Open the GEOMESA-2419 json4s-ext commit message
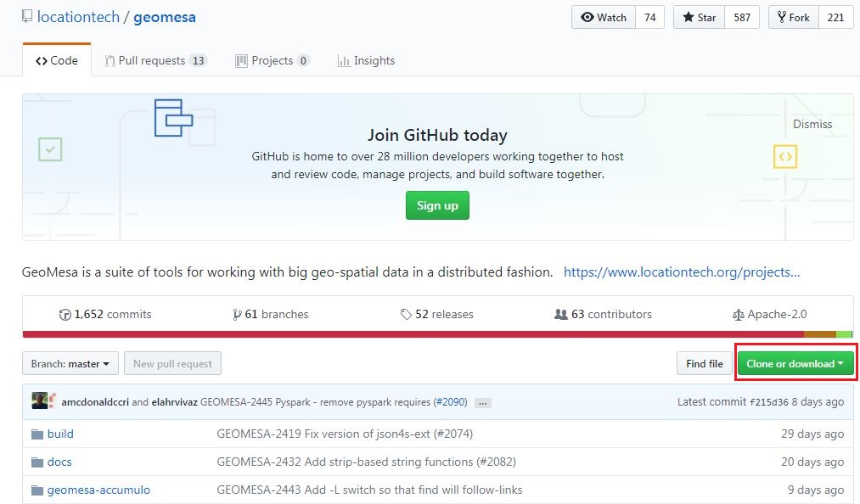The image size is (860, 504). click(345, 434)
